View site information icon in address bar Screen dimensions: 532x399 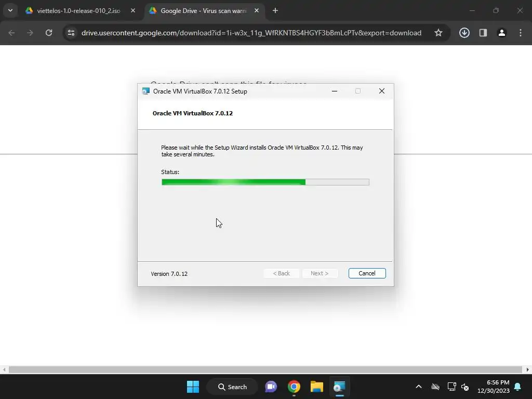tap(71, 33)
